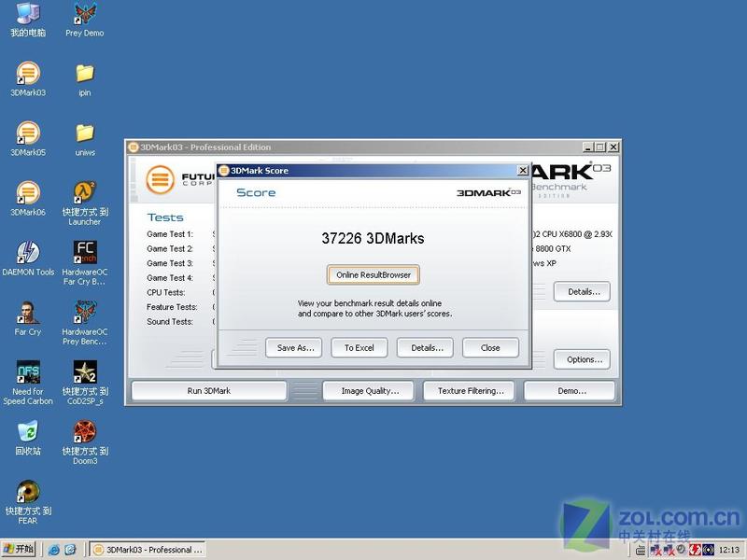Open Options in the 3DMark03 main window
Image resolution: width=747 pixels, height=560 pixels.
(582, 359)
